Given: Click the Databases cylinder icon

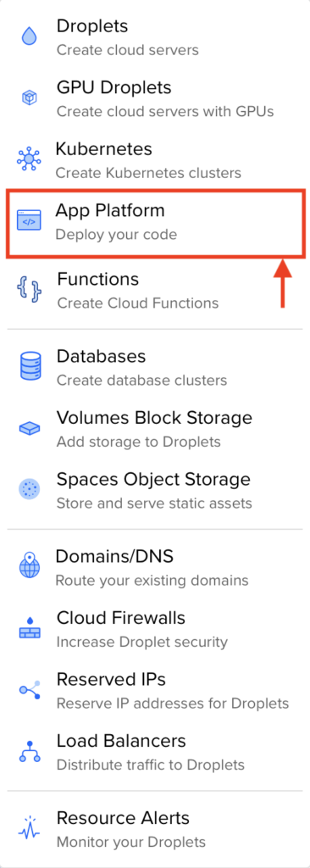Looking at the screenshot, I should 30,366.
